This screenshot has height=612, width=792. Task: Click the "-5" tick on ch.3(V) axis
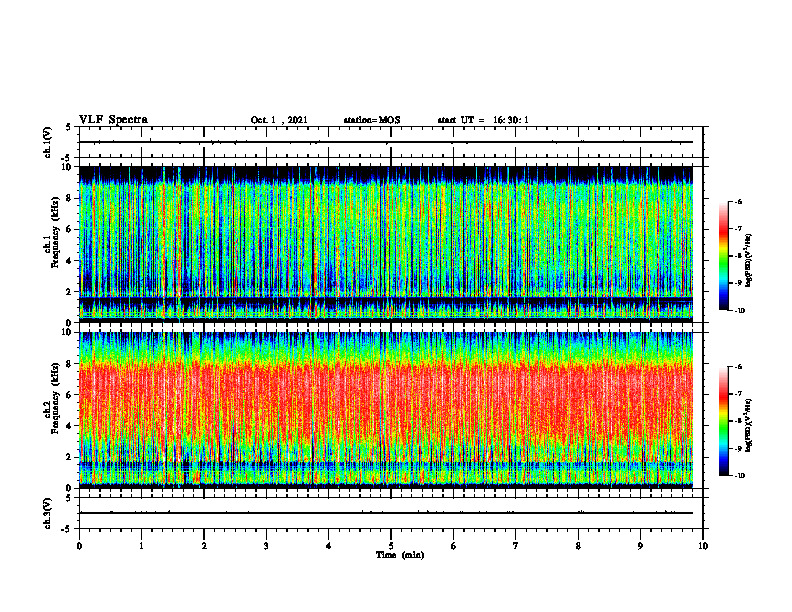(67, 529)
